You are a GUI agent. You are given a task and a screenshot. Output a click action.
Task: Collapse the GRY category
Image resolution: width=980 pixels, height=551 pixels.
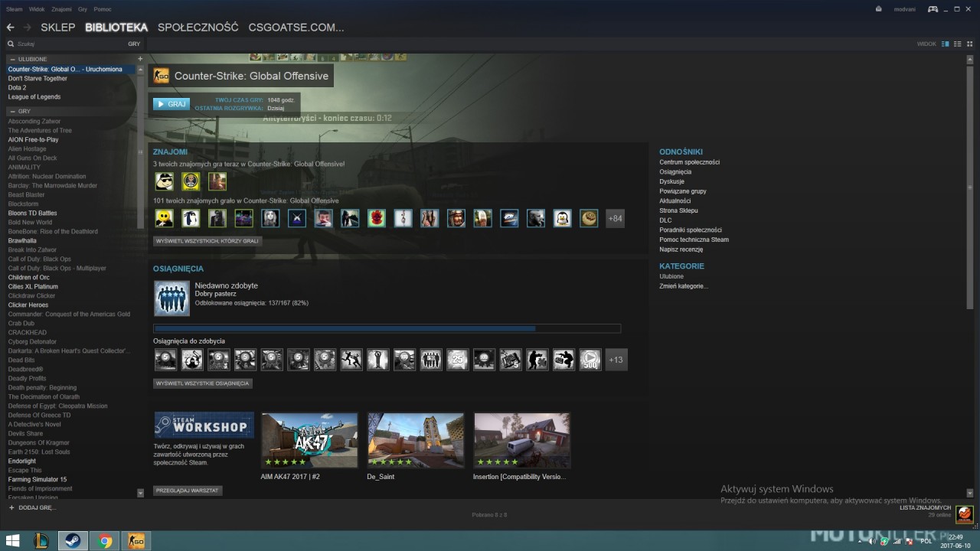[12, 111]
